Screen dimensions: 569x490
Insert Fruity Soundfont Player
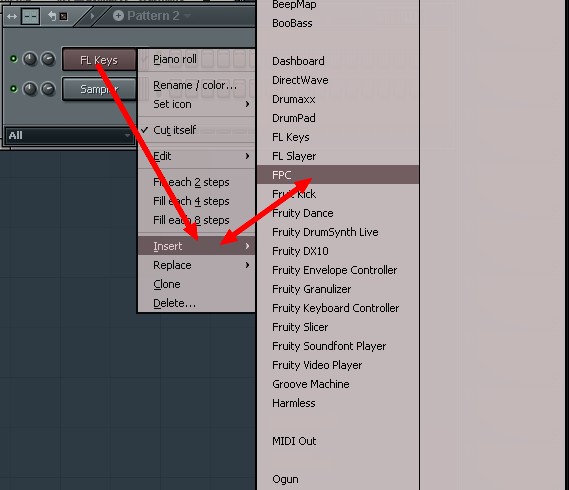point(338,346)
